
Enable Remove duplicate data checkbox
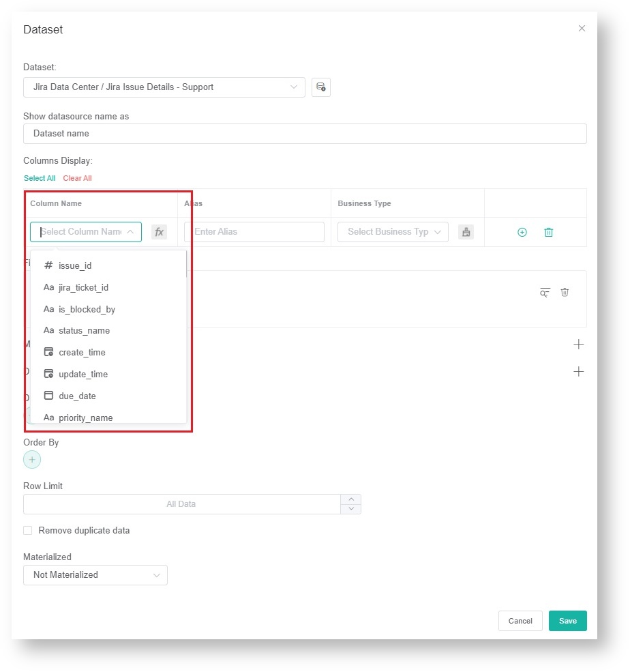click(28, 530)
